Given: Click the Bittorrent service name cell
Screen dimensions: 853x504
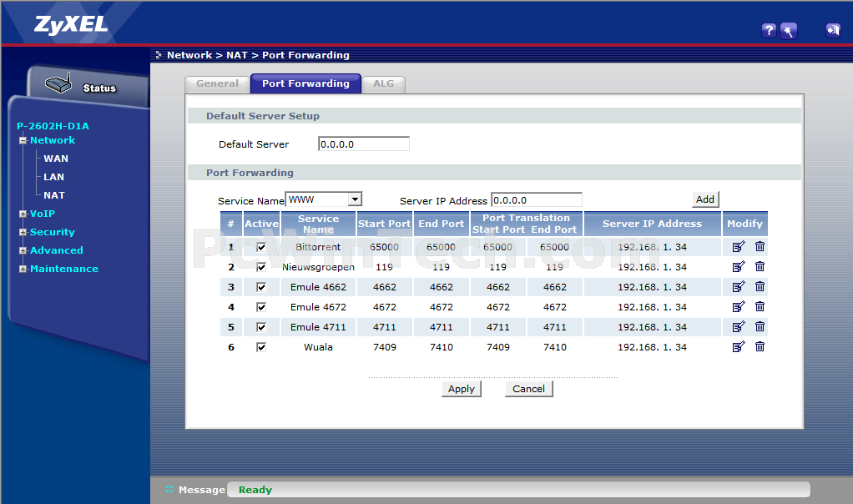Looking at the screenshot, I should [x=318, y=247].
